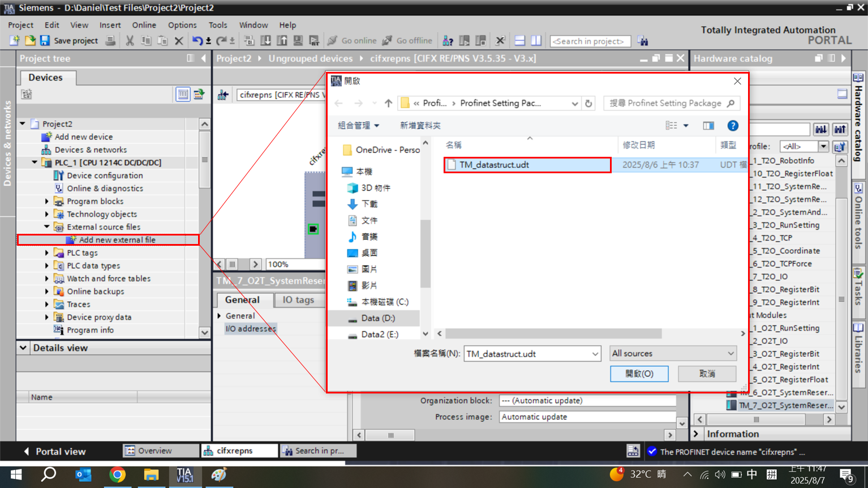Collapse the PLC_1 tree node
Image resolution: width=868 pixels, height=488 pixels.
(35, 162)
